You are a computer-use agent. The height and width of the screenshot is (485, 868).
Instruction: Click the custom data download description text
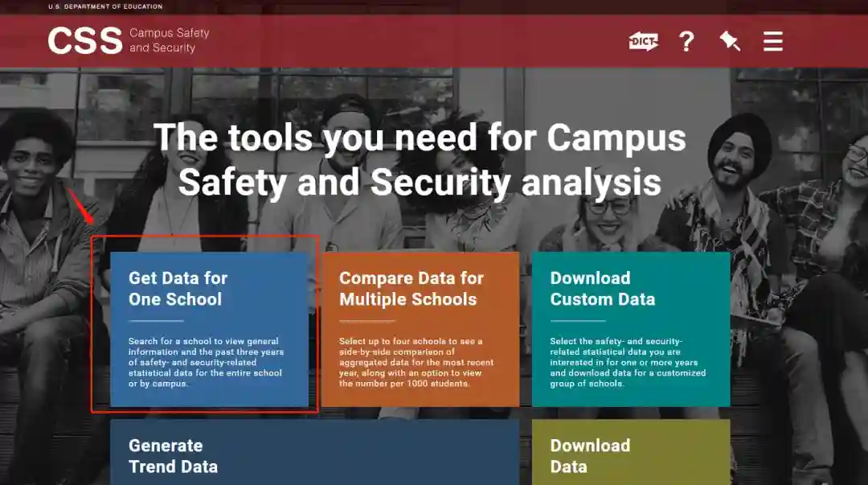[x=628, y=362]
